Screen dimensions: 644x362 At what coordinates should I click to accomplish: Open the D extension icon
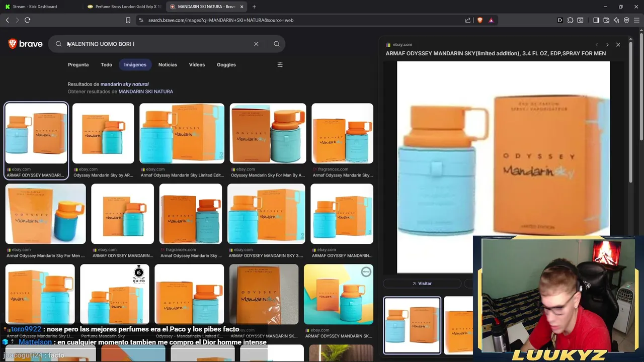[560, 20]
